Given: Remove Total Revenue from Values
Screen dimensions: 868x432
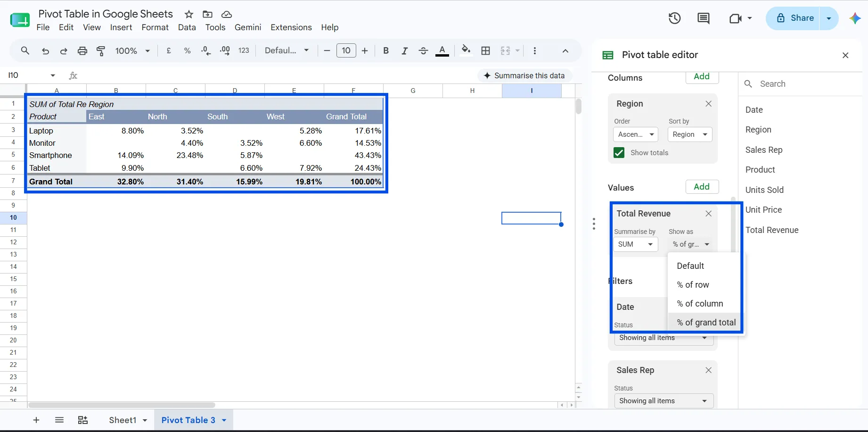Looking at the screenshot, I should pos(708,214).
